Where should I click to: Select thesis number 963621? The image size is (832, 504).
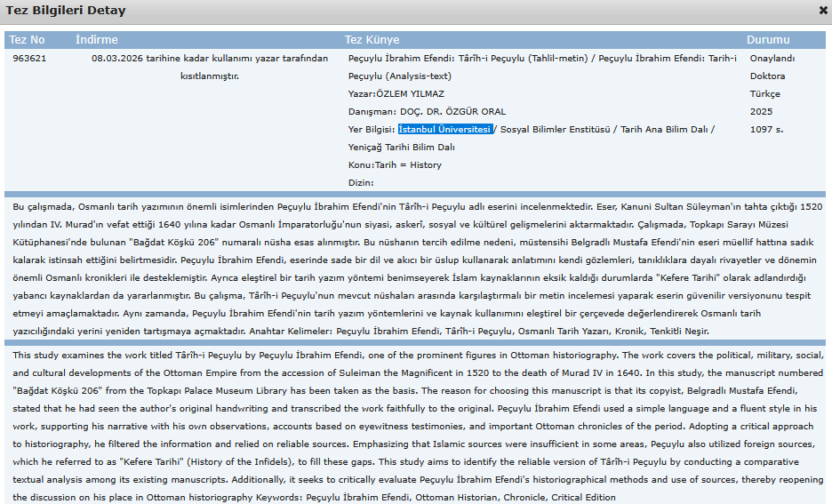[x=29, y=59]
